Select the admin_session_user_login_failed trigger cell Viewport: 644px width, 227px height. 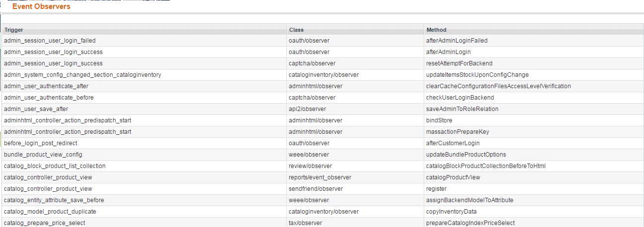coord(50,41)
